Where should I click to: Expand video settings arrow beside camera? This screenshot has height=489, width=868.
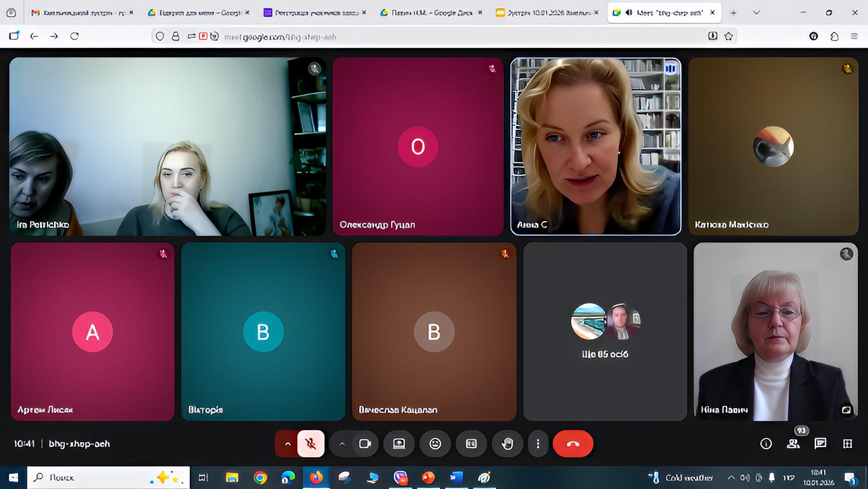(x=342, y=444)
